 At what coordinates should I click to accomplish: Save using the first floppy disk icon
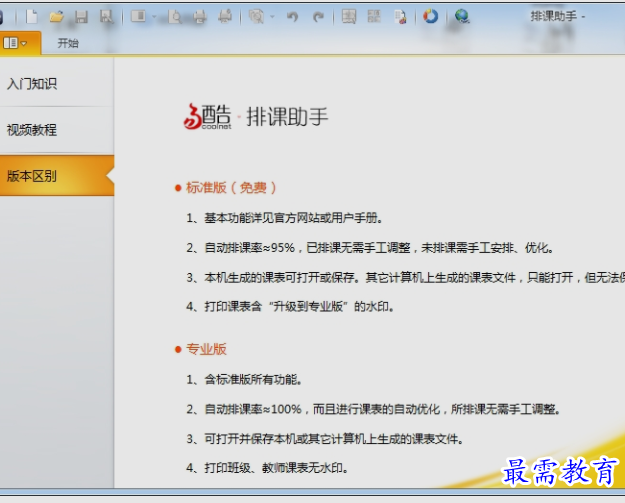tap(81, 17)
